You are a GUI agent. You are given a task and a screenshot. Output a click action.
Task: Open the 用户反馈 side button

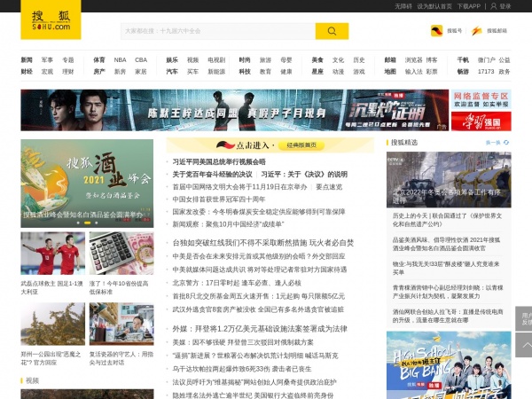click(x=524, y=319)
